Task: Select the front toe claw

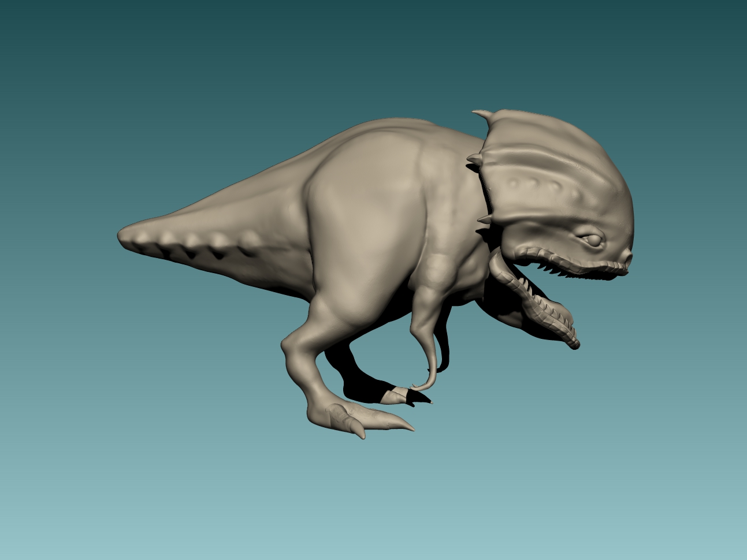Action: 402,427
